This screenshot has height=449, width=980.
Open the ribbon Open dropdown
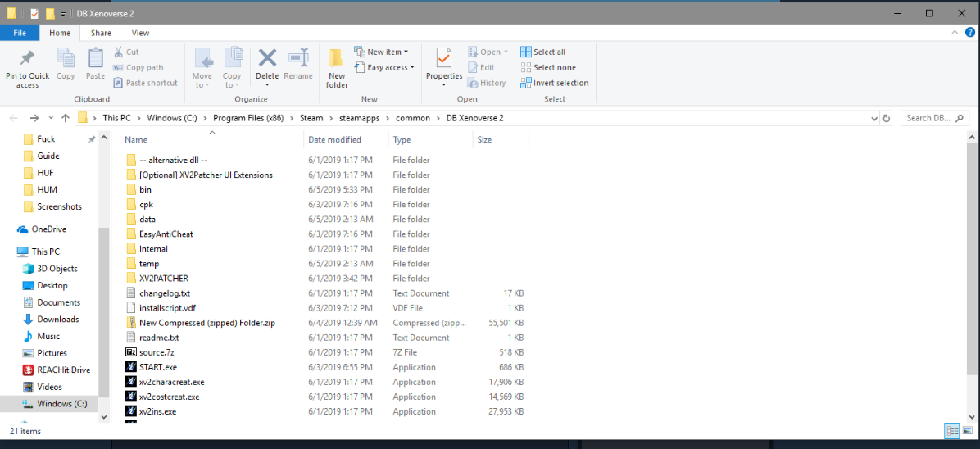pos(488,52)
